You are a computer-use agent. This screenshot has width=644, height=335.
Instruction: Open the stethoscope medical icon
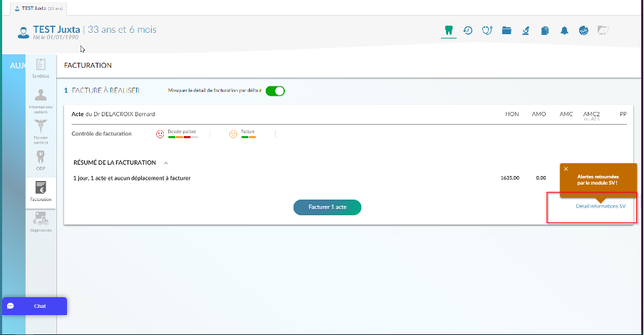pyautogui.click(x=487, y=31)
